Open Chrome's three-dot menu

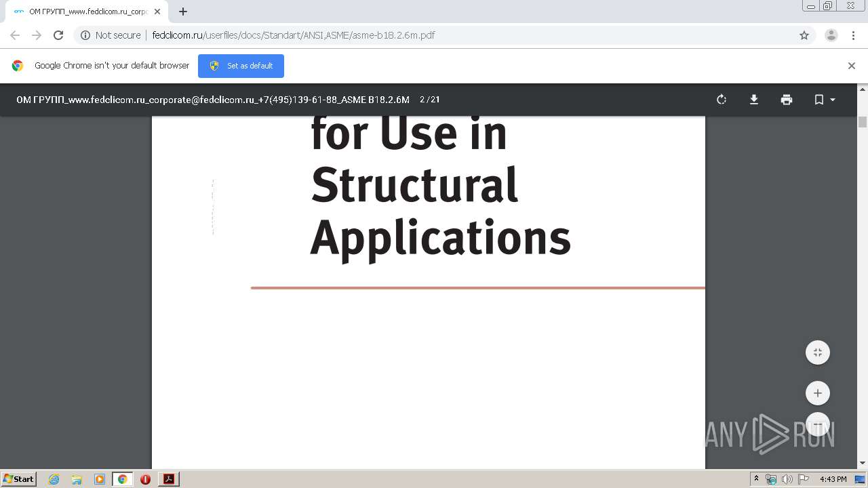coord(853,35)
